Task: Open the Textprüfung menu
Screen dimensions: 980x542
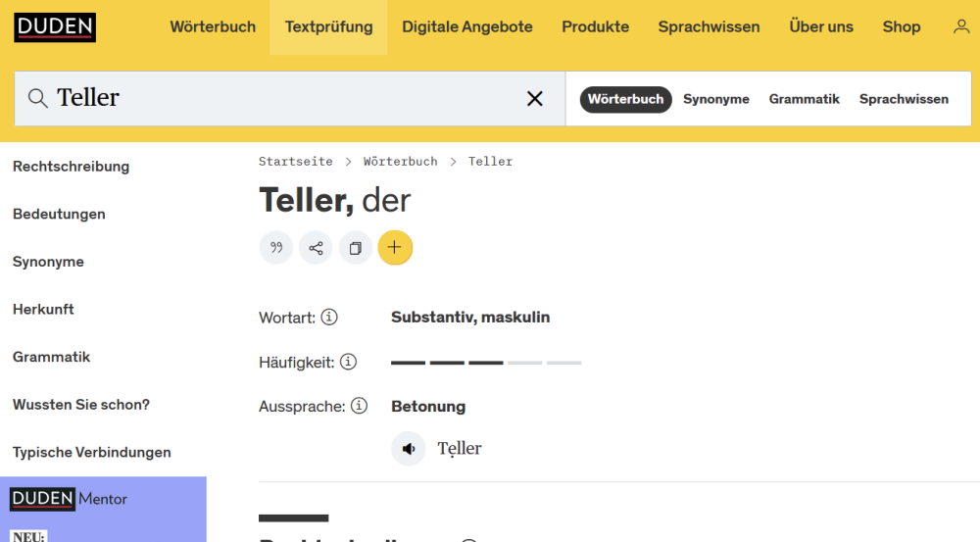Action: click(328, 27)
